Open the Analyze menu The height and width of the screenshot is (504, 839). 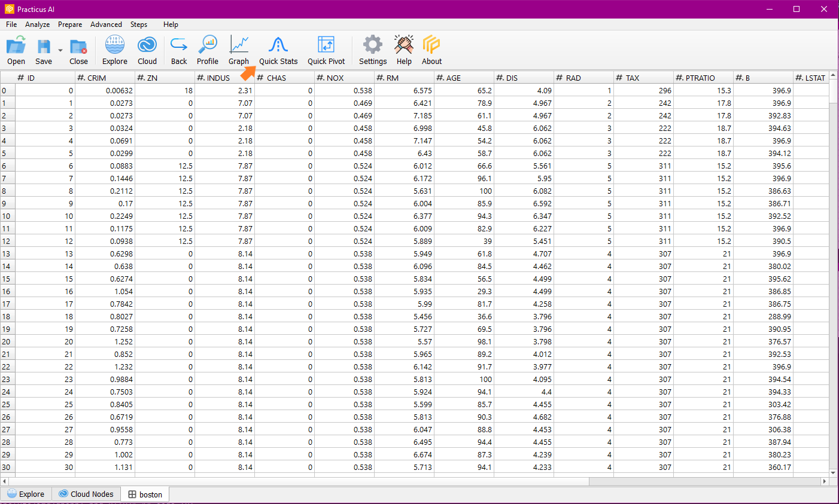click(37, 25)
